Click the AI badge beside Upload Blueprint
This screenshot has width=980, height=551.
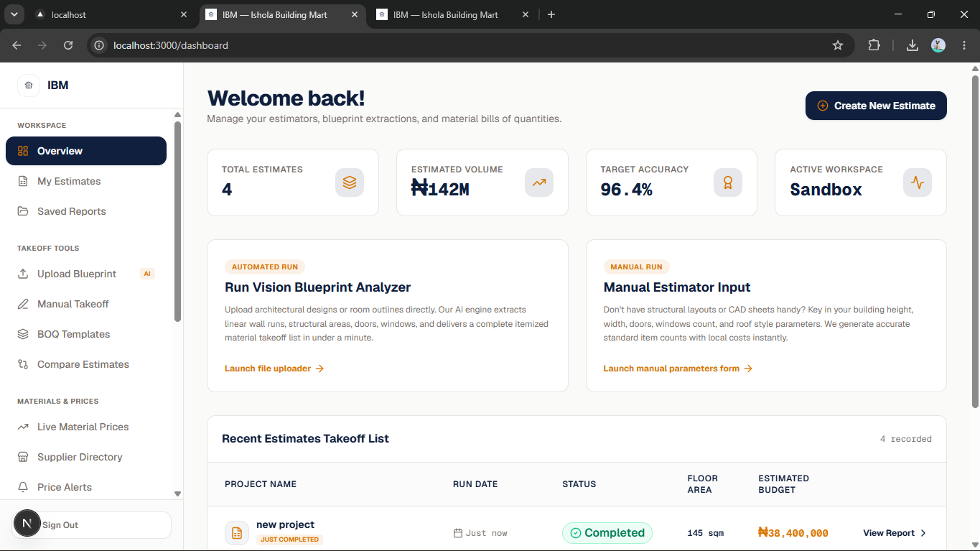[147, 274]
